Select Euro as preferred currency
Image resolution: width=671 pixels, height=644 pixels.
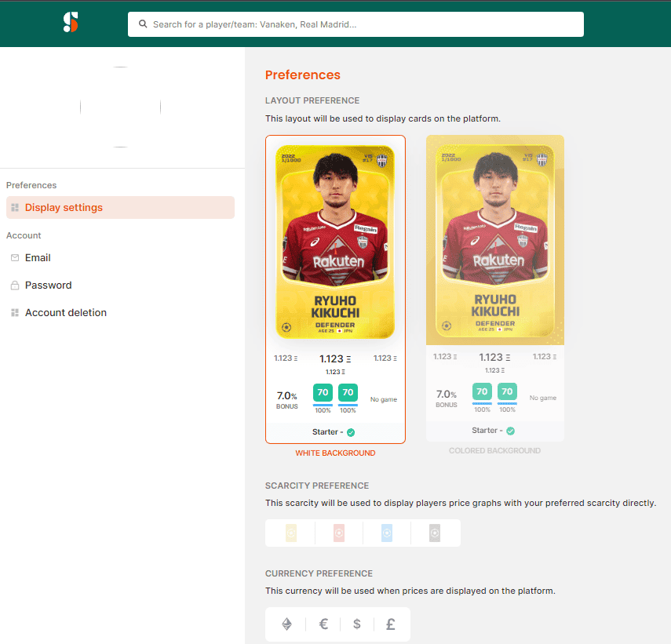[323, 624]
